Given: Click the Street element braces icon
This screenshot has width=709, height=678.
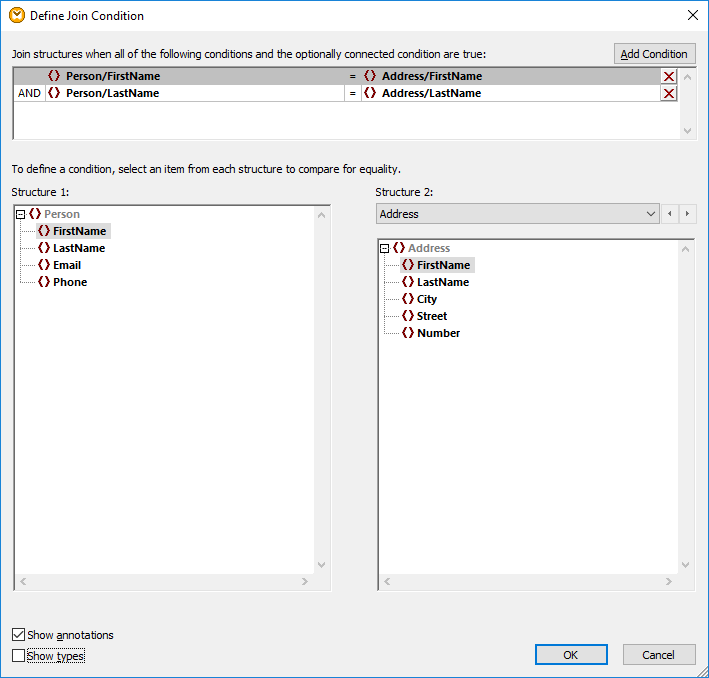Looking at the screenshot, I should (x=408, y=315).
